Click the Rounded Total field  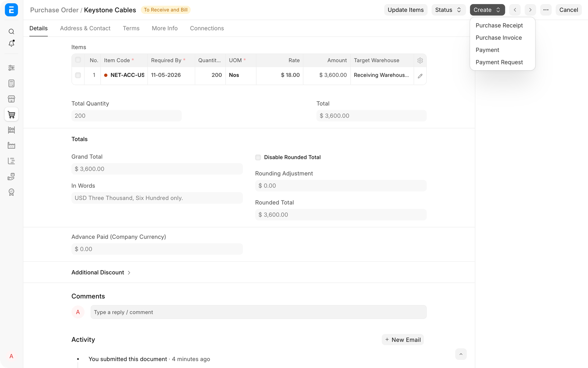tap(341, 215)
